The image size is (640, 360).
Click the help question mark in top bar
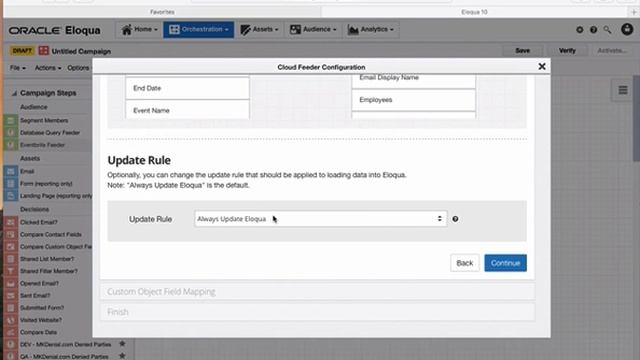(x=593, y=30)
